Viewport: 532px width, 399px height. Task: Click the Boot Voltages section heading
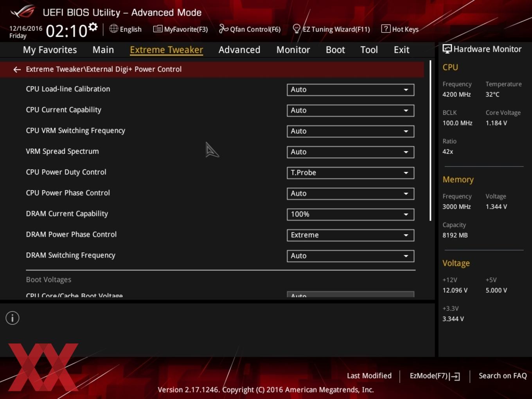tap(49, 280)
